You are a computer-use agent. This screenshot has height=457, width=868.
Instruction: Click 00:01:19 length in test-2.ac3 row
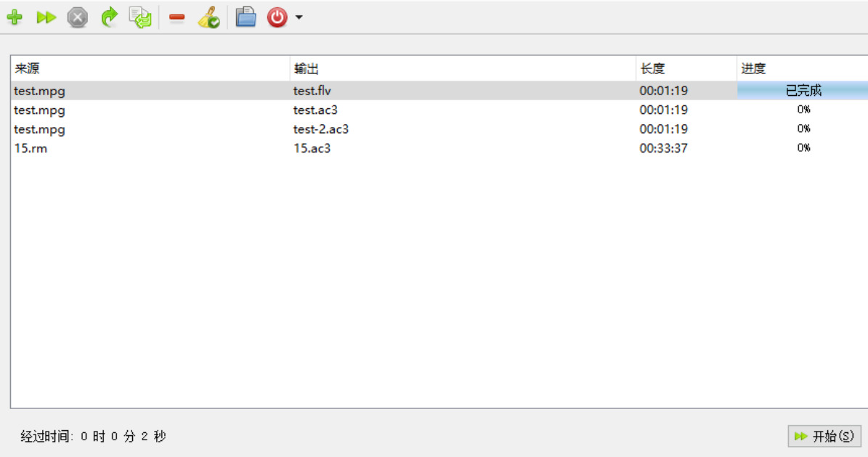(663, 129)
